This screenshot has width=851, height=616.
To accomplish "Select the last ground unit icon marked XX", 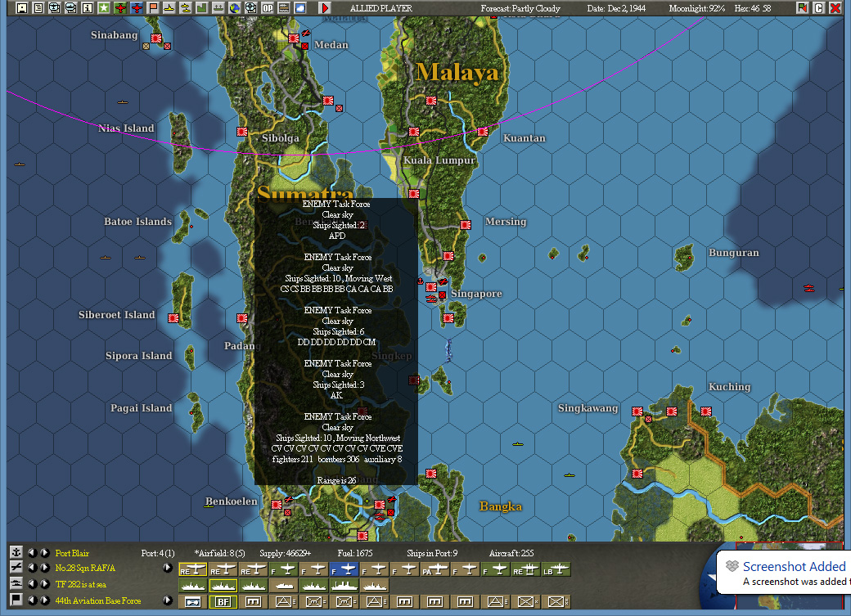I will tap(556, 601).
